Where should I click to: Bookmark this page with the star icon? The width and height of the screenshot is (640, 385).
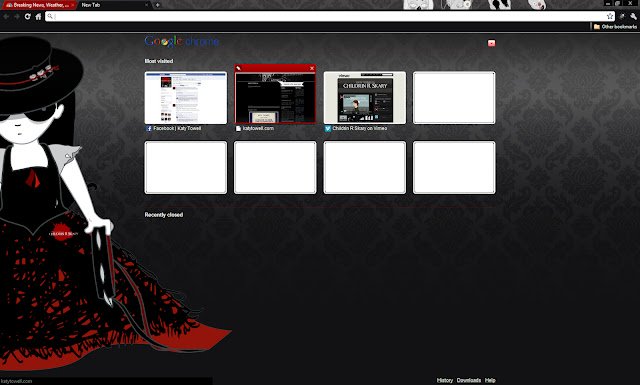coord(610,16)
